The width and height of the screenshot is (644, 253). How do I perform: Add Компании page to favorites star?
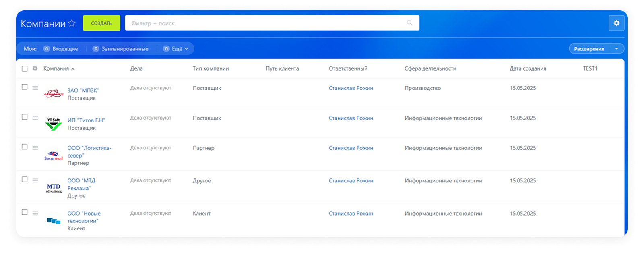point(72,23)
